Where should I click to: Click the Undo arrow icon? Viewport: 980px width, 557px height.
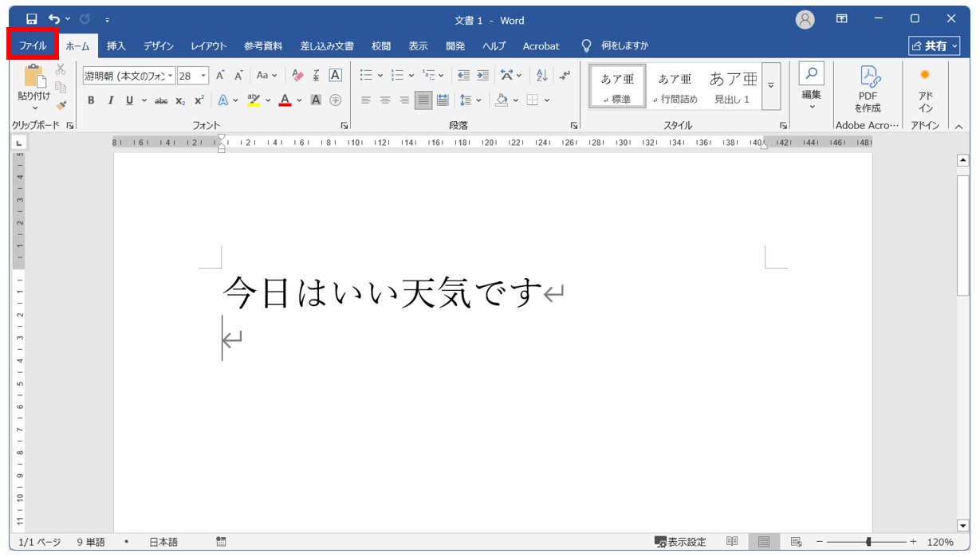[53, 18]
